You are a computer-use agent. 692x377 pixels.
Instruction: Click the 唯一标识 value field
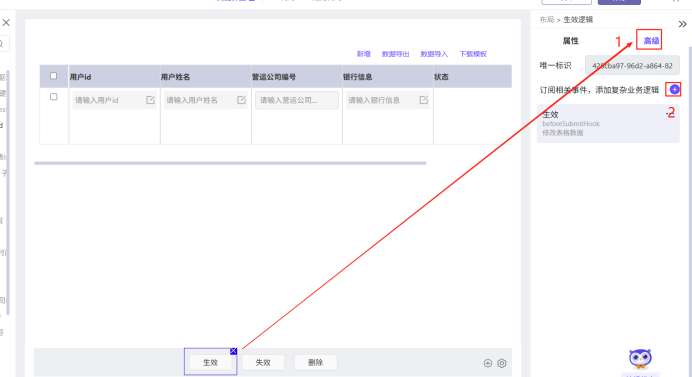pyautogui.click(x=632, y=66)
